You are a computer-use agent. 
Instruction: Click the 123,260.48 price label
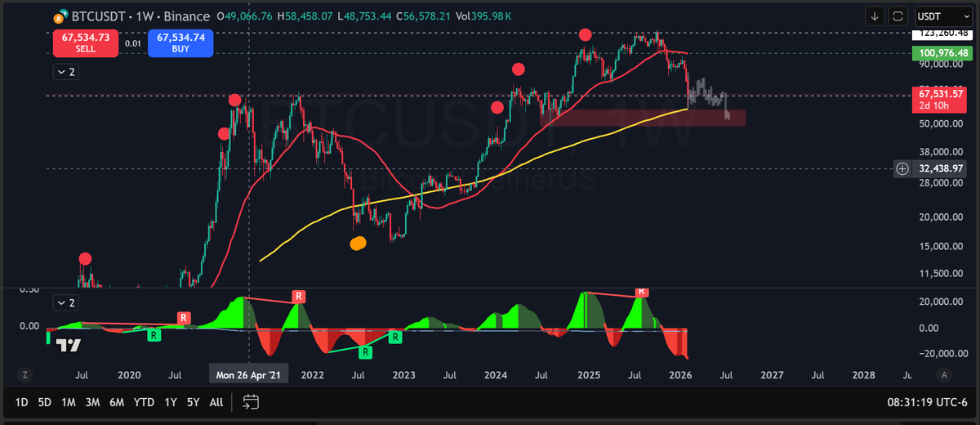pyautogui.click(x=942, y=34)
